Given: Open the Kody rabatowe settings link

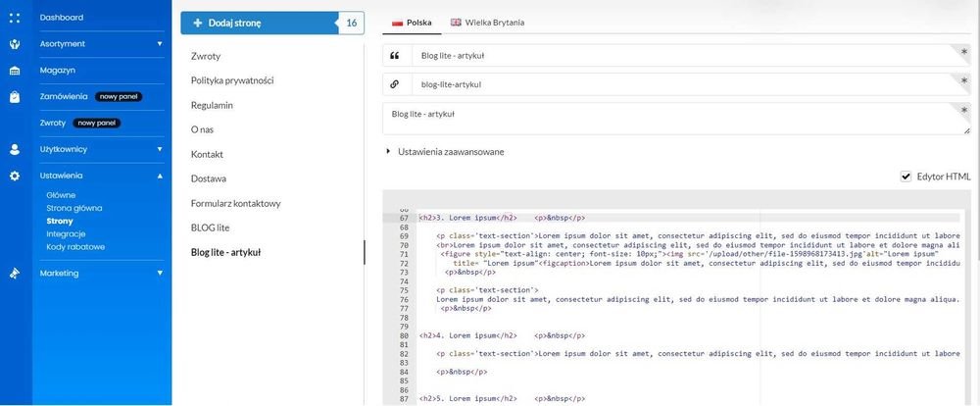Looking at the screenshot, I should point(75,247).
